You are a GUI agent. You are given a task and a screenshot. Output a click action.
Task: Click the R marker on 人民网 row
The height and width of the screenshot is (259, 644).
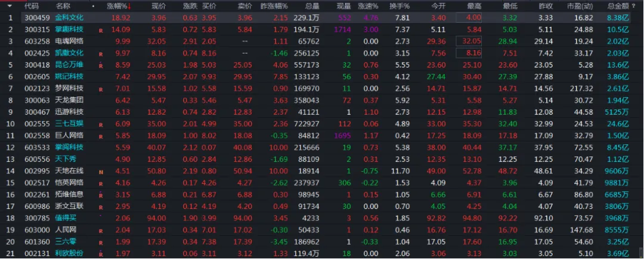click(x=101, y=231)
